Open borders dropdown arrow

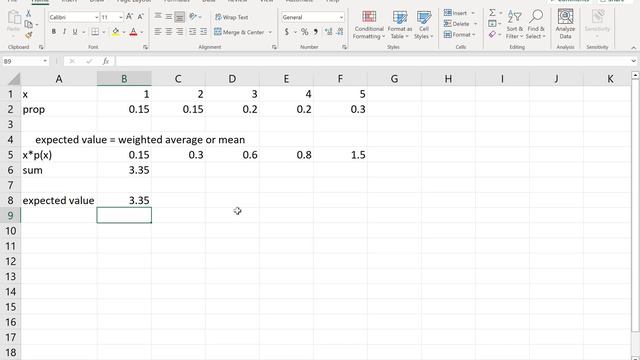[x=103, y=32]
